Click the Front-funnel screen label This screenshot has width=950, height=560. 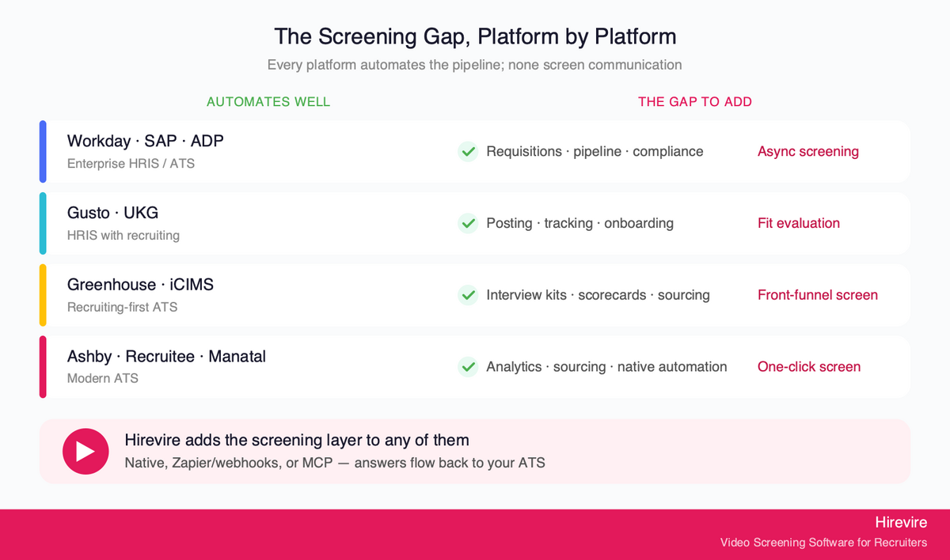point(818,295)
